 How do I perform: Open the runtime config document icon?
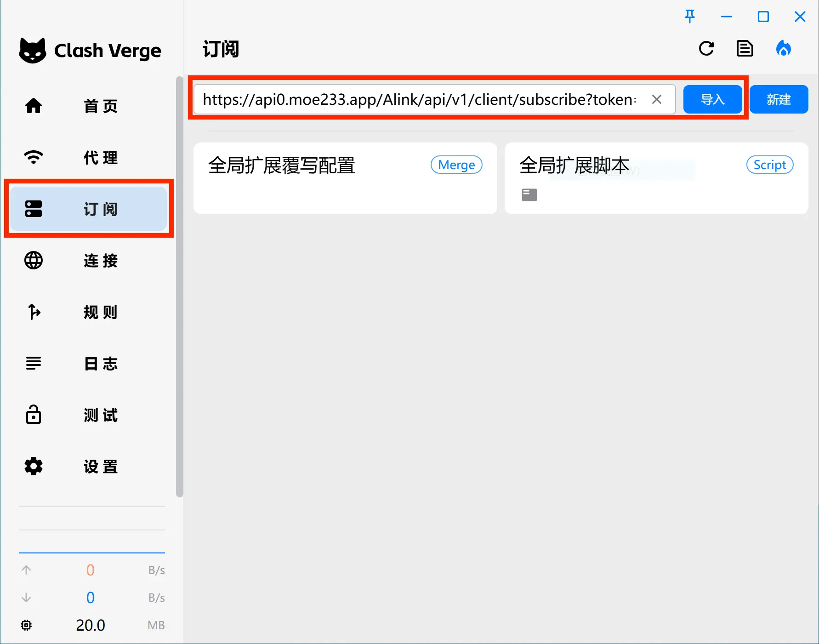pyautogui.click(x=745, y=49)
